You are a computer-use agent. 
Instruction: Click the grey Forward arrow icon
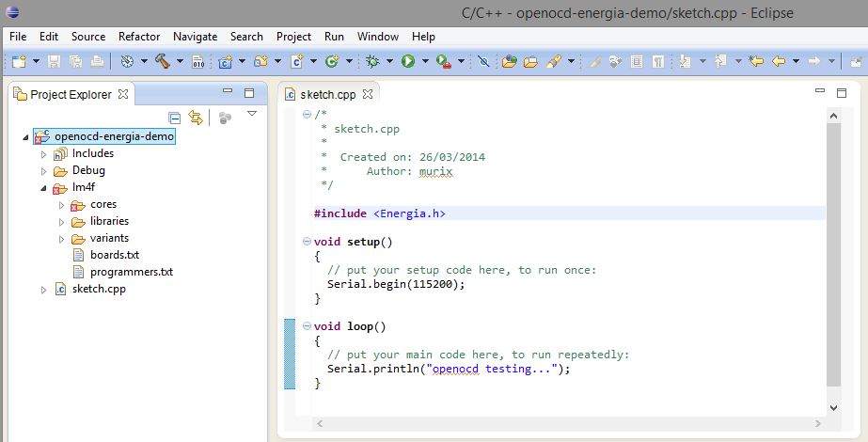[813, 61]
